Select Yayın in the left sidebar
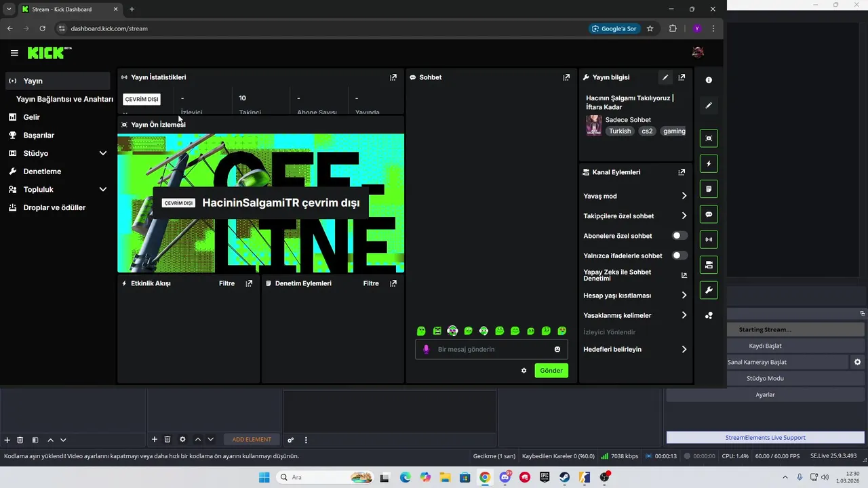The width and height of the screenshot is (868, 488). [x=58, y=81]
